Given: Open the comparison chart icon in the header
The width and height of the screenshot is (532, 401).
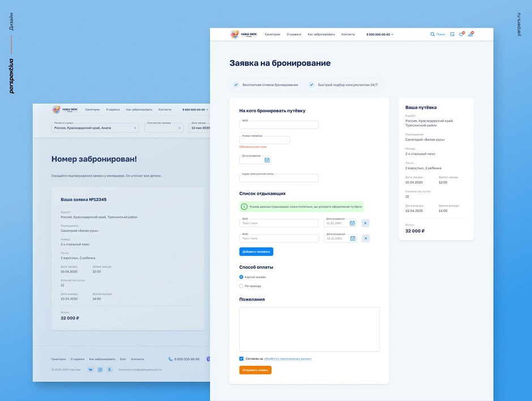Looking at the screenshot, I should pyautogui.click(x=470, y=34).
